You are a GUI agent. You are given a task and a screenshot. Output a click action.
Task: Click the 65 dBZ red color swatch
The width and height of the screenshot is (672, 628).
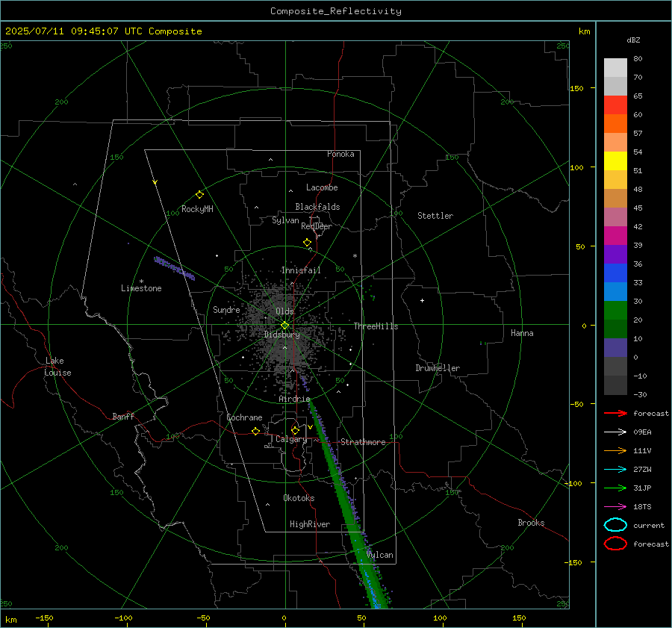pyautogui.click(x=615, y=105)
